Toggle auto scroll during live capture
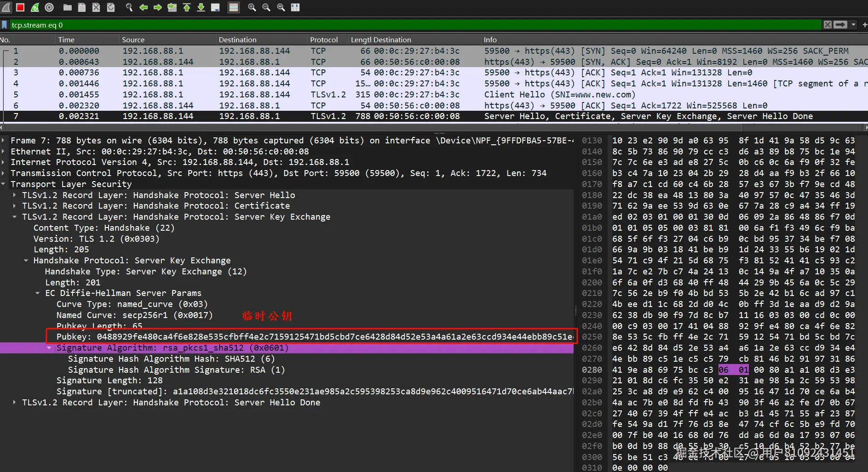This screenshot has height=472, width=868. tap(215, 7)
